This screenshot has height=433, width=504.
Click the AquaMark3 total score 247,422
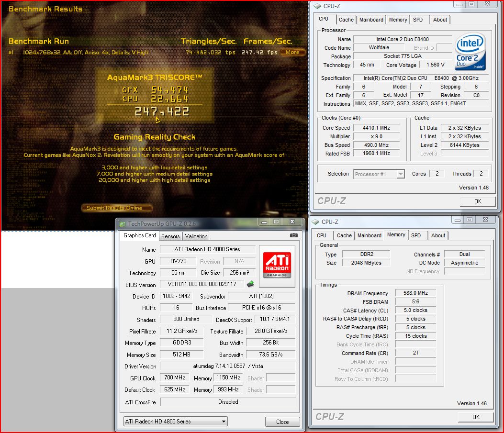162,111
